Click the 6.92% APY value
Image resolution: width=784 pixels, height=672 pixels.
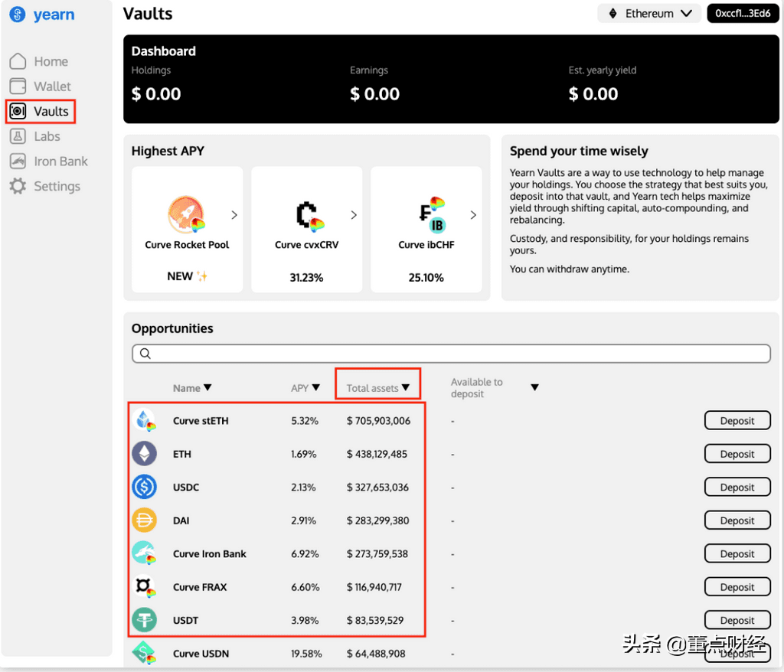[x=305, y=553]
